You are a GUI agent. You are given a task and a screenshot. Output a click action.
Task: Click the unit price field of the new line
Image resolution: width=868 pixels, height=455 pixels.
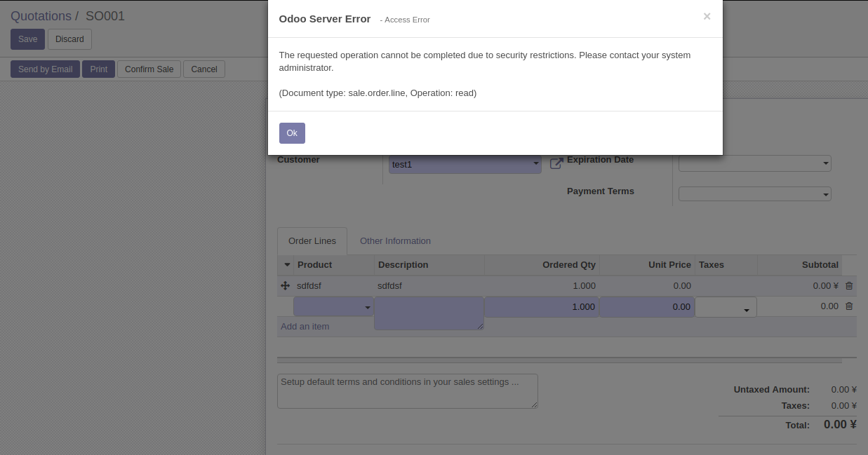tap(647, 307)
